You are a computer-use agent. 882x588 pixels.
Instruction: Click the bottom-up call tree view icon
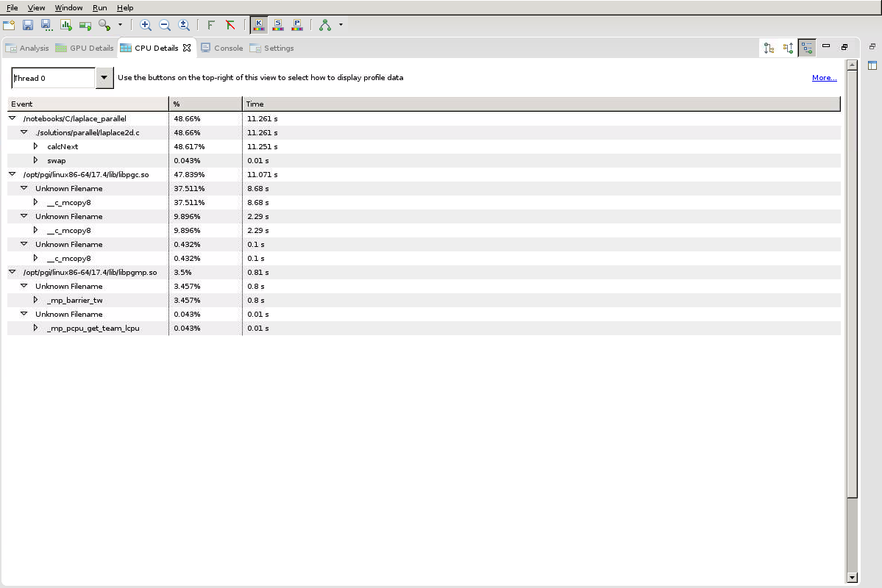[x=788, y=49]
